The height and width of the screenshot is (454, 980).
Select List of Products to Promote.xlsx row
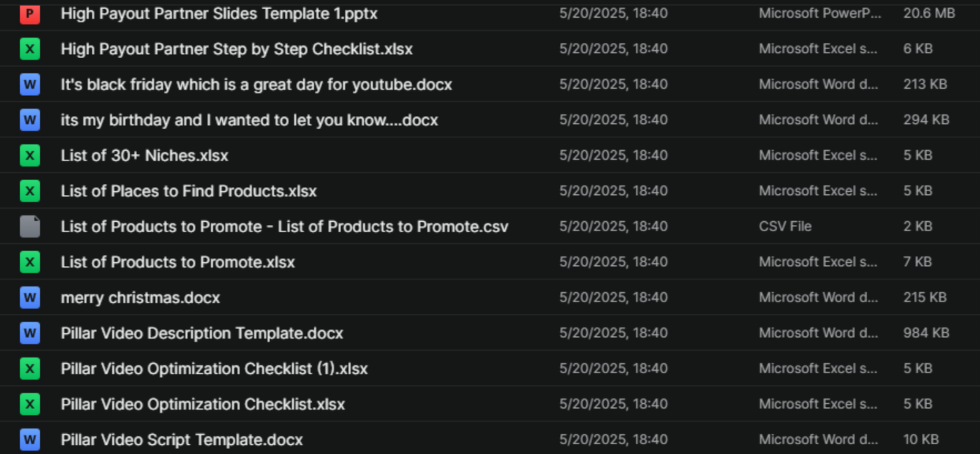pyautogui.click(x=178, y=262)
